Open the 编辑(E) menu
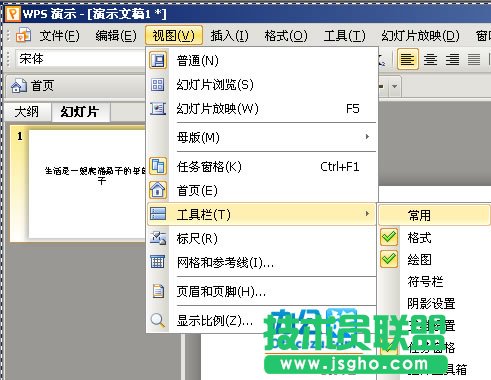 (x=116, y=36)
